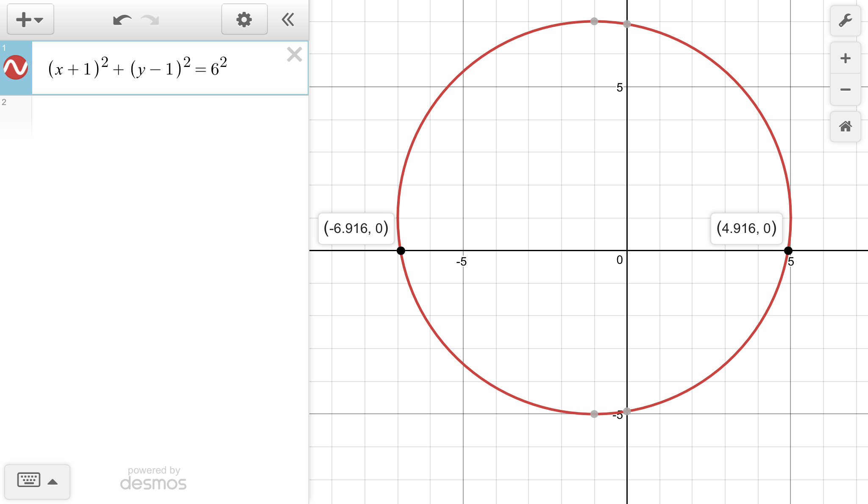Expand the keyboard panel arrow

53,482
